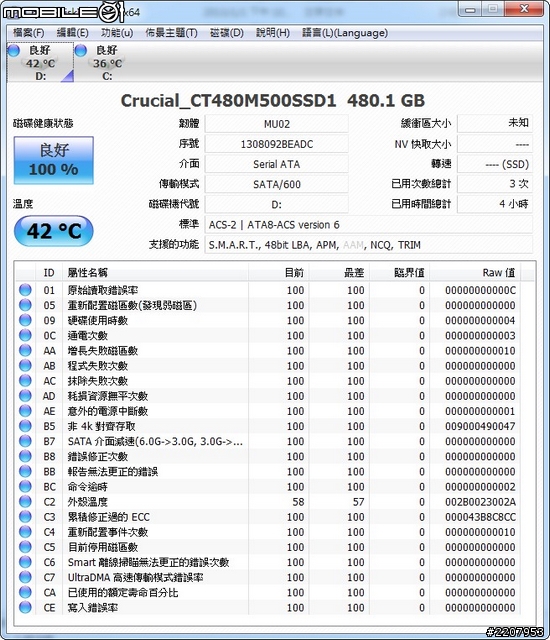Select raw value 009000490047
This screenshot has height=640, width=550.
(x=480, y=426)
